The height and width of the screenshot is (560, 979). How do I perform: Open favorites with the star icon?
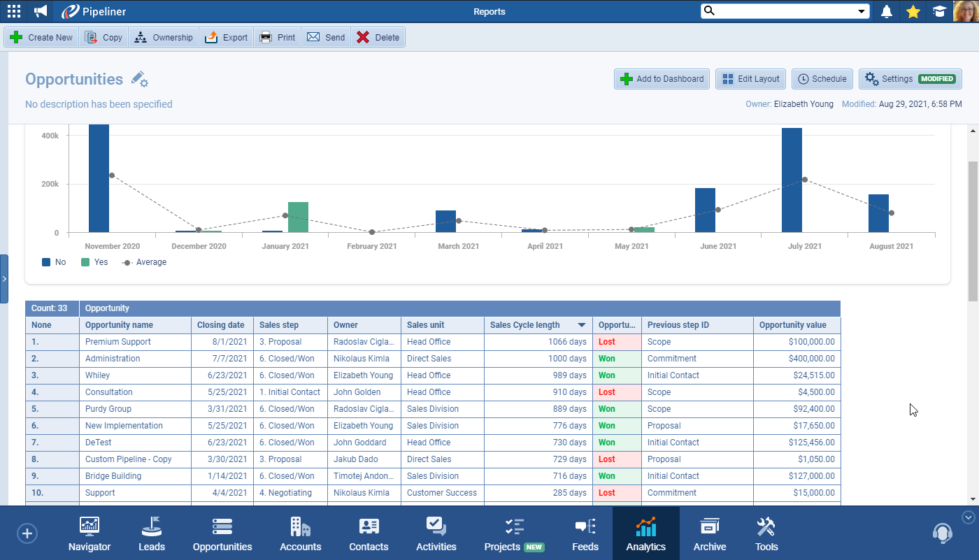pyautogui.click(x=913, y=11)
